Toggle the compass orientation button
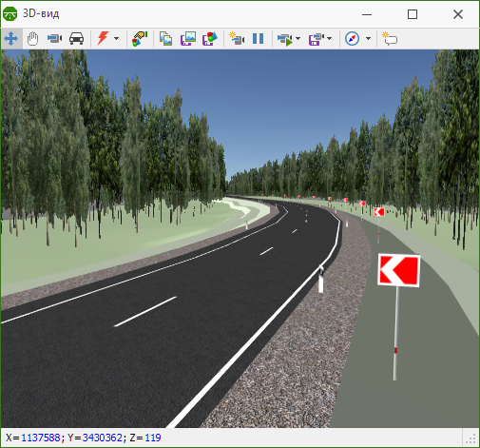The image size is (480, 448). 352,39
